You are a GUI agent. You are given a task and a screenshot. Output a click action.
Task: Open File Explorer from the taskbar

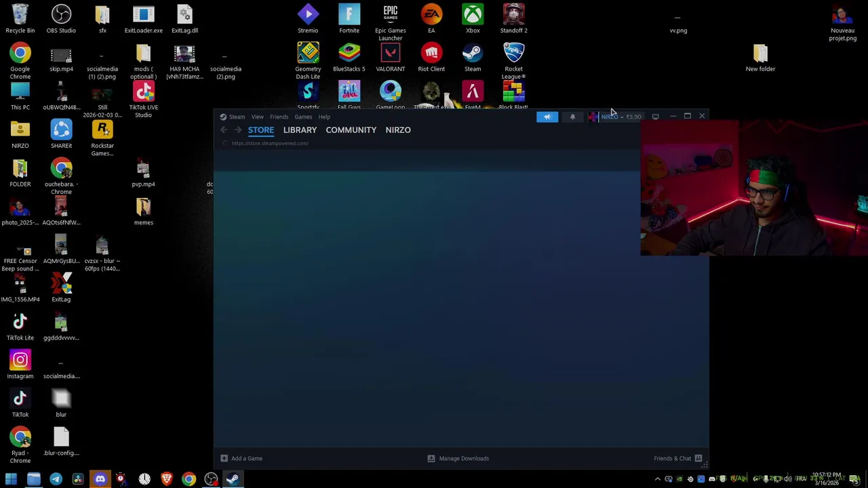(x=33, y=479)
